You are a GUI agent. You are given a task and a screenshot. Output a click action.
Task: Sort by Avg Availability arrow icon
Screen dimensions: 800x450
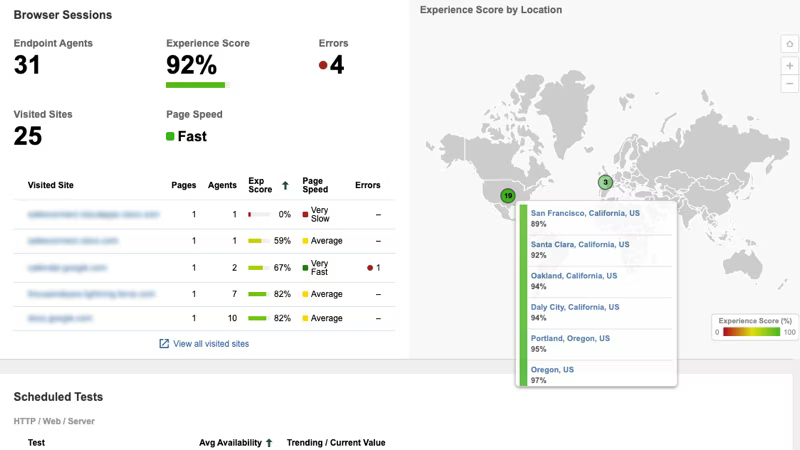click(x=269, y=443)
